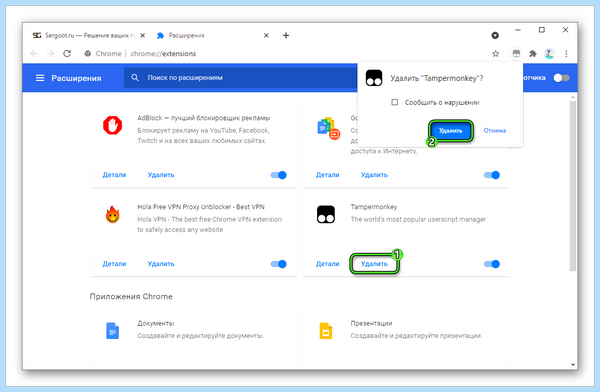Toggle the Google Docs Offline switch

pos(492,175)
